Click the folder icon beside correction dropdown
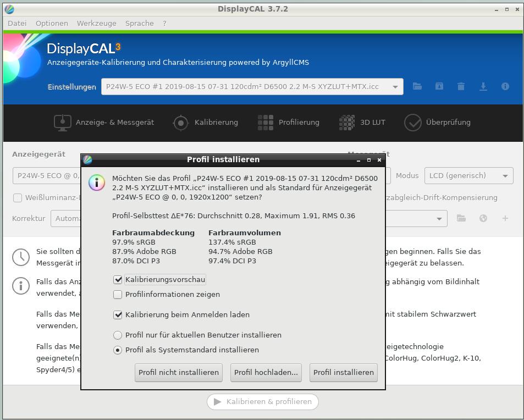The height and width of the screenshot is (420, 524). click(461, 218)
